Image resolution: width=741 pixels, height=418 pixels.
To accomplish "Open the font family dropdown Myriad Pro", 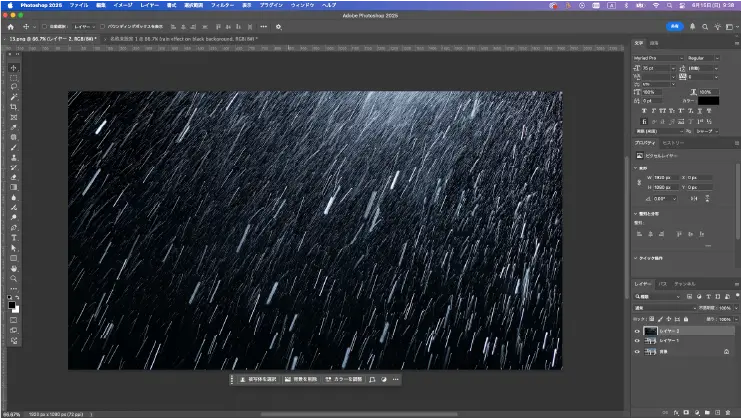I will click(x=658, y=58).
